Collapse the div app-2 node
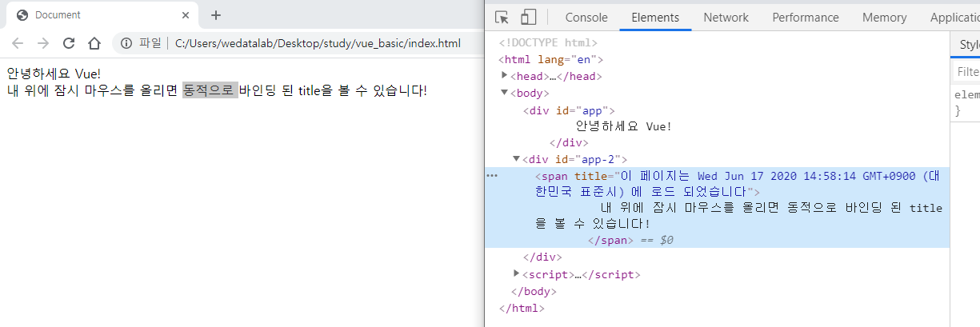This screenshot has height=327, width=980. (x=516, y=158)
